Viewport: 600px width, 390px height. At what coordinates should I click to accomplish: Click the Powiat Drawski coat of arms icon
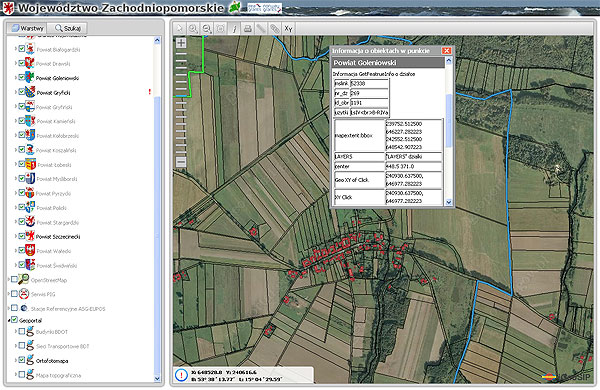30,63
